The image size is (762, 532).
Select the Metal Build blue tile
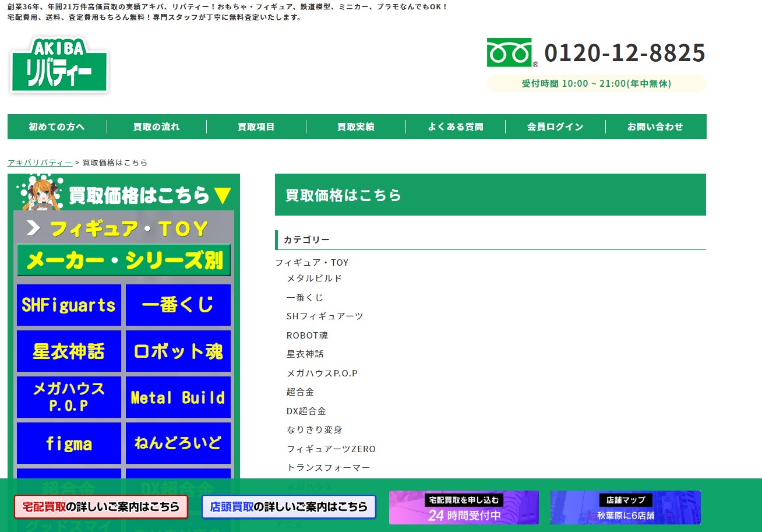click(178, 397)
